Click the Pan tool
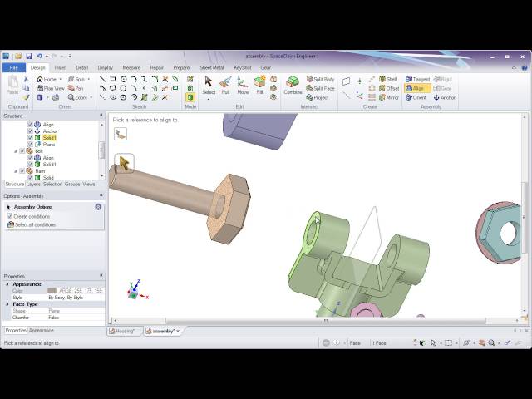Image resolution: width=532 pixels, height=399 pixels. click(76, 88)
